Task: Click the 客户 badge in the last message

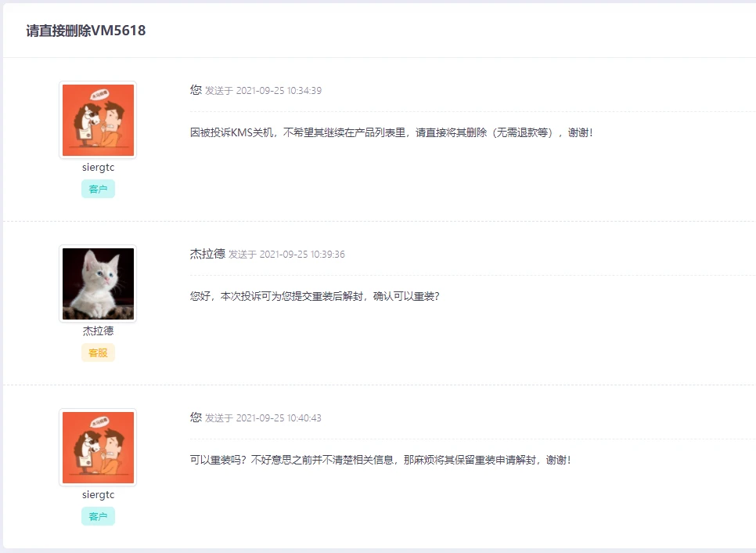Action: pyautogui.click(x=98, y=516)
